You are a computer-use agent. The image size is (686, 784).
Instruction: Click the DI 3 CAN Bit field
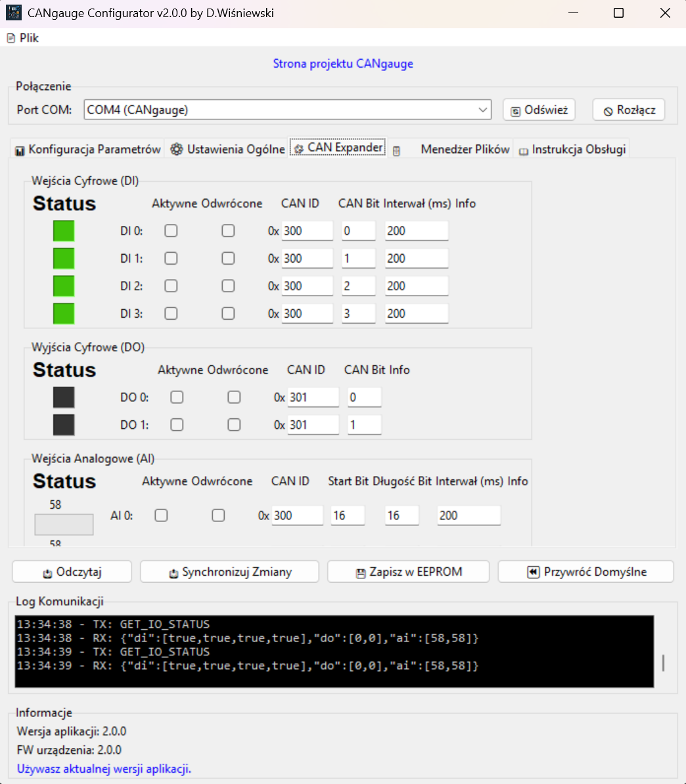[x=359, y=313]
